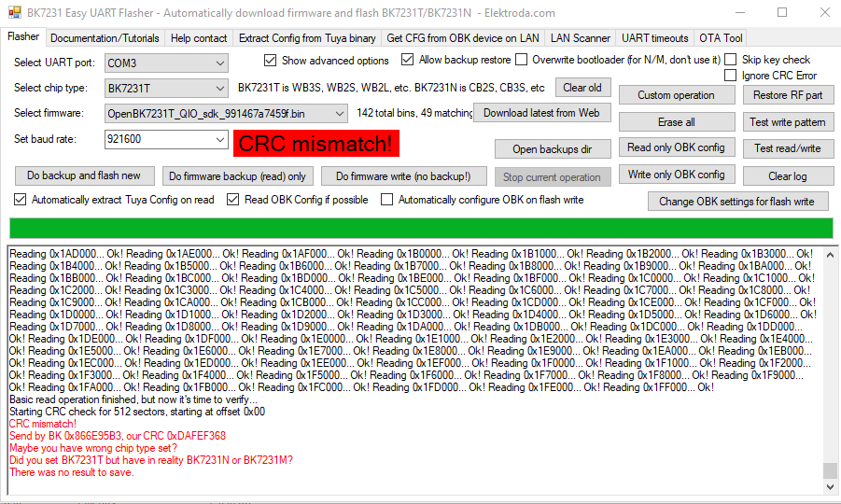Switch to the LAN Scanner tab
841x504 pixels.
[581, 38]
